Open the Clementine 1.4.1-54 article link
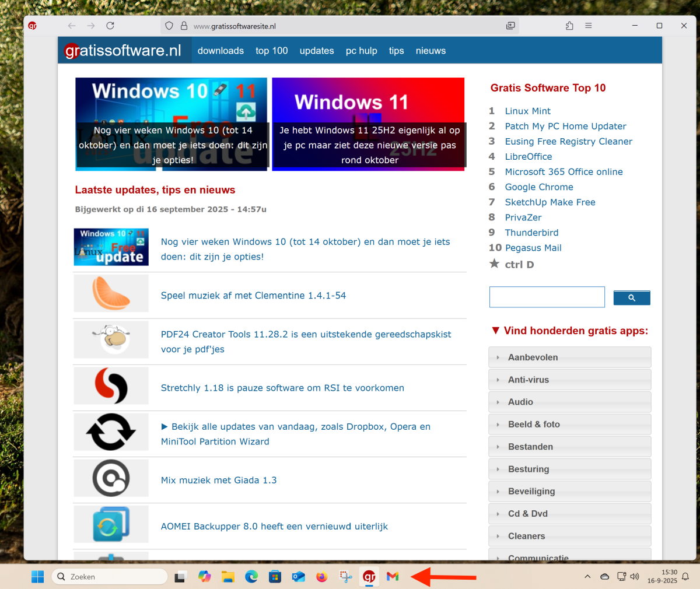Image resolution: width=700 pixels, height=589 pixels. [x=253, y=296]
